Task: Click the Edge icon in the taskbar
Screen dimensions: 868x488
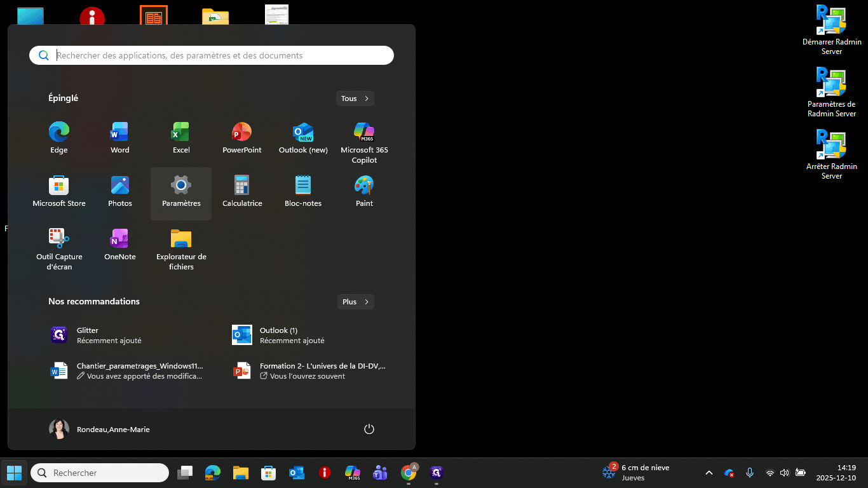Action: coord(212,473)
